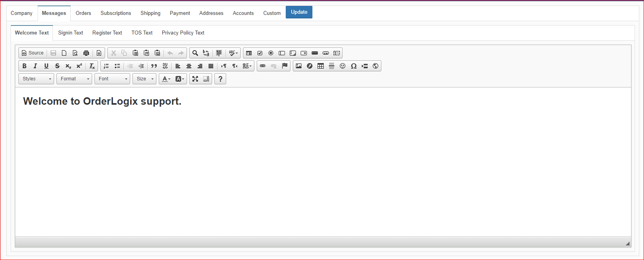Insert a Hidden Field form element
Image resolution: width=644 pixels, height=260 pixels.
pyautogui.click(x=337, y=53)
